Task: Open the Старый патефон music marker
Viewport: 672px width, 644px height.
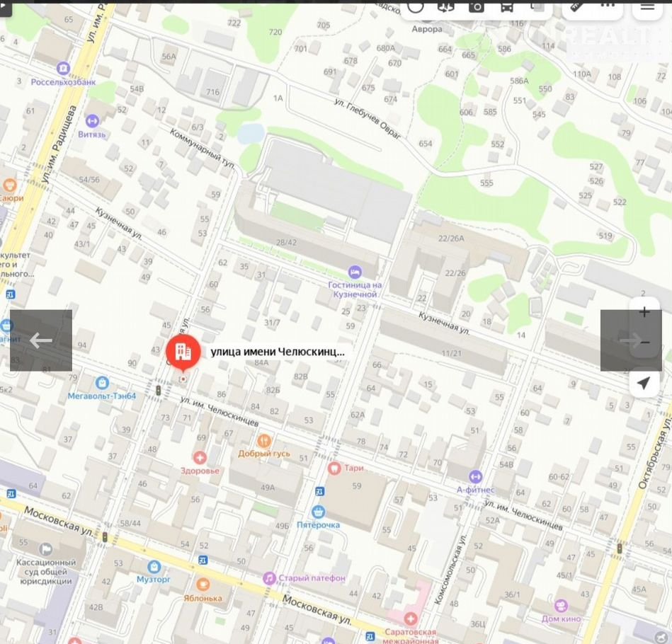Action: (x=269, y=578)
